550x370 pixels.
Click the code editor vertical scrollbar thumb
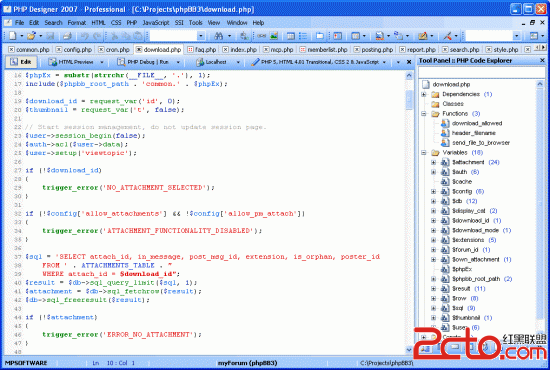(409, 100)
